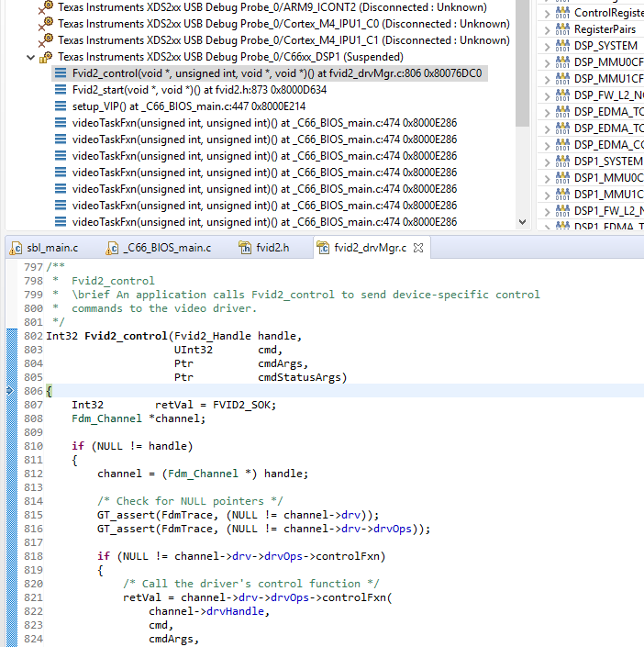Screen dimensions: 644x647
Task: Click the text 'Fvid2_control' in the function signature
Action: [126, 336]
